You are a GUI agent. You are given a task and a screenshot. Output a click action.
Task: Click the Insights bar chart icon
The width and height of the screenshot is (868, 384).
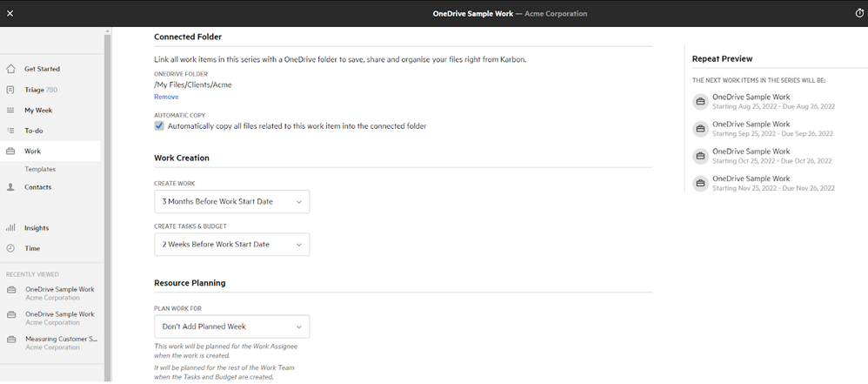click(x=10, y=228)
